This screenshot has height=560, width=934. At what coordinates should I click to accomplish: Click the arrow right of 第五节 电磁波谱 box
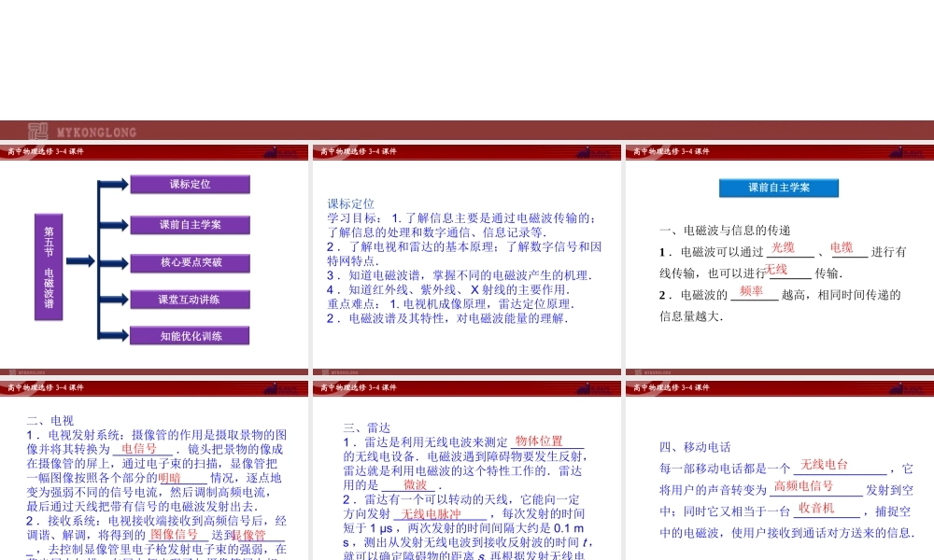tap(80, 260)
